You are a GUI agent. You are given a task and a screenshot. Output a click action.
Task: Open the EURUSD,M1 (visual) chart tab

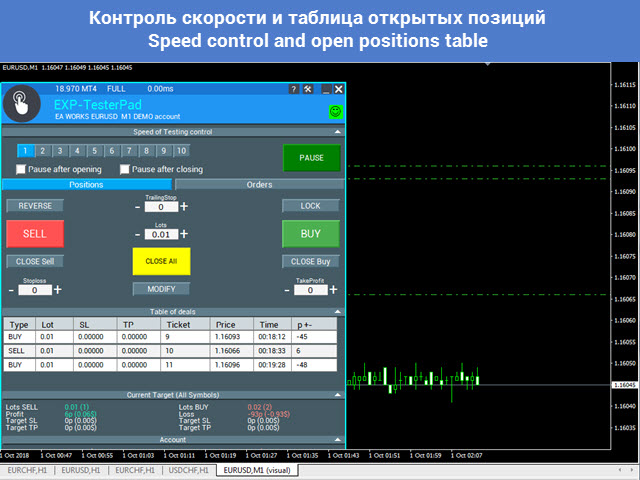(257, 470)
